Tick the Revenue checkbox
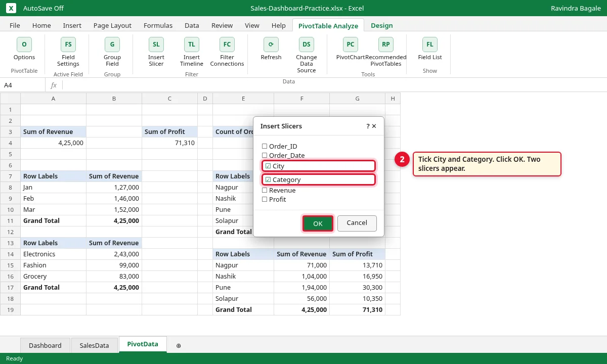 pyautogui.click(x=265, y=190)
